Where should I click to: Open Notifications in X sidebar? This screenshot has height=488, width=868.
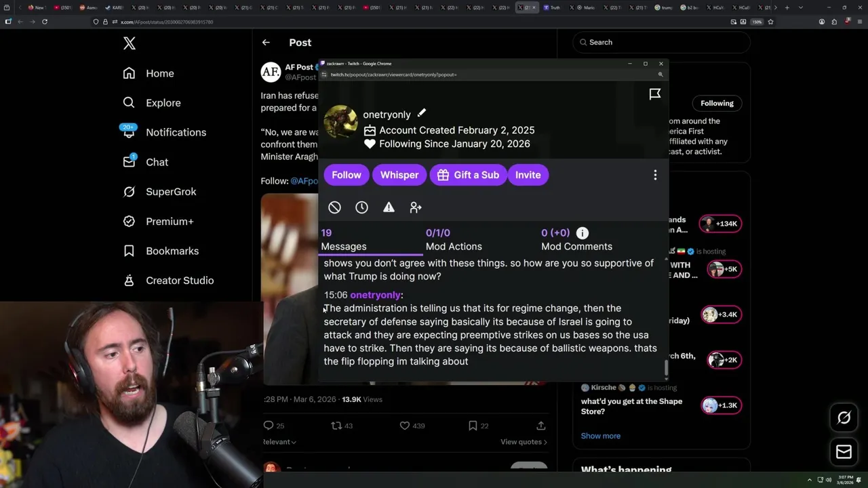164,132
